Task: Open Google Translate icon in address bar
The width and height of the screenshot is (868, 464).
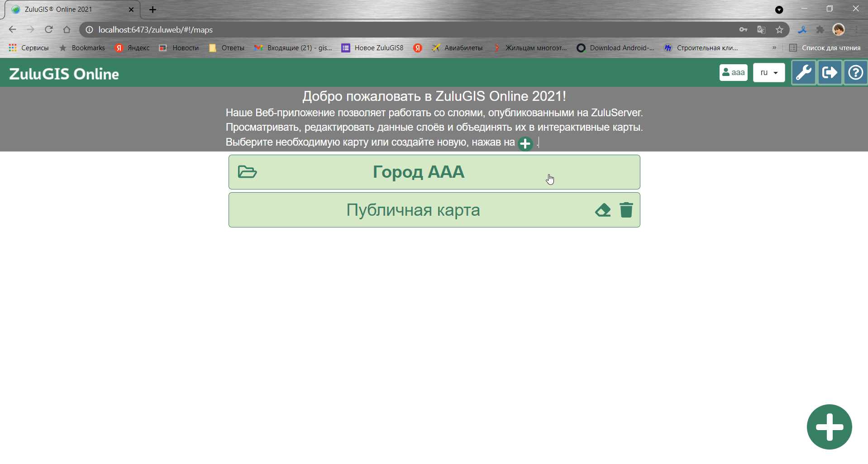Action: pos(761,29)
